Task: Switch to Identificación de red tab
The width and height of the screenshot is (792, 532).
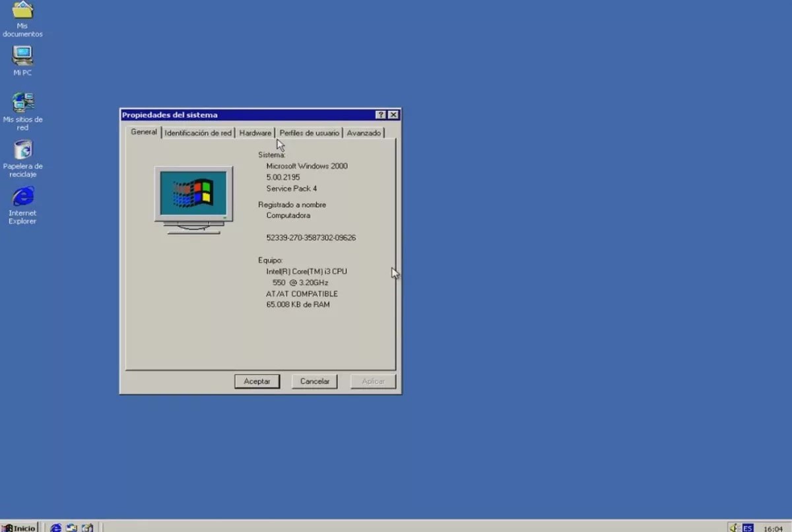Action: click(198, 133)
